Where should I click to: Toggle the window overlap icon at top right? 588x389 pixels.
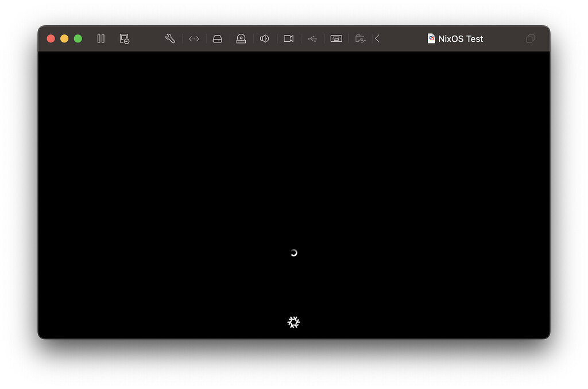pos(529,38)
